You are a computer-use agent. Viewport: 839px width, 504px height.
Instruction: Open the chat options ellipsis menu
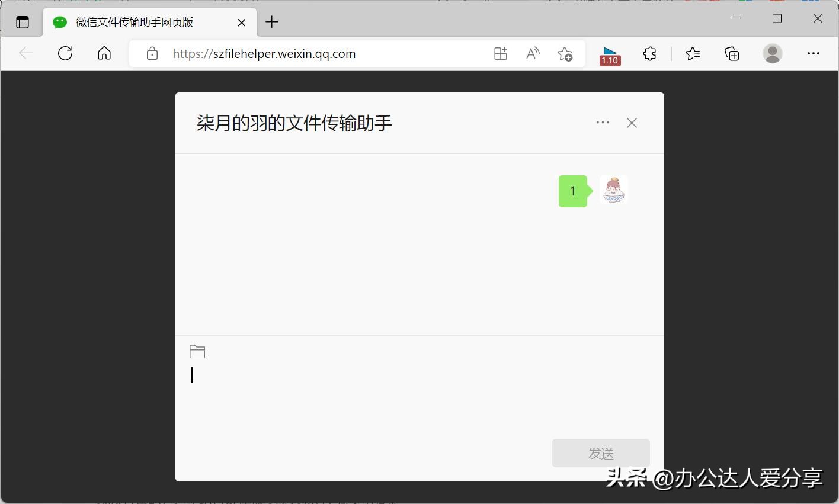point(602,123)
